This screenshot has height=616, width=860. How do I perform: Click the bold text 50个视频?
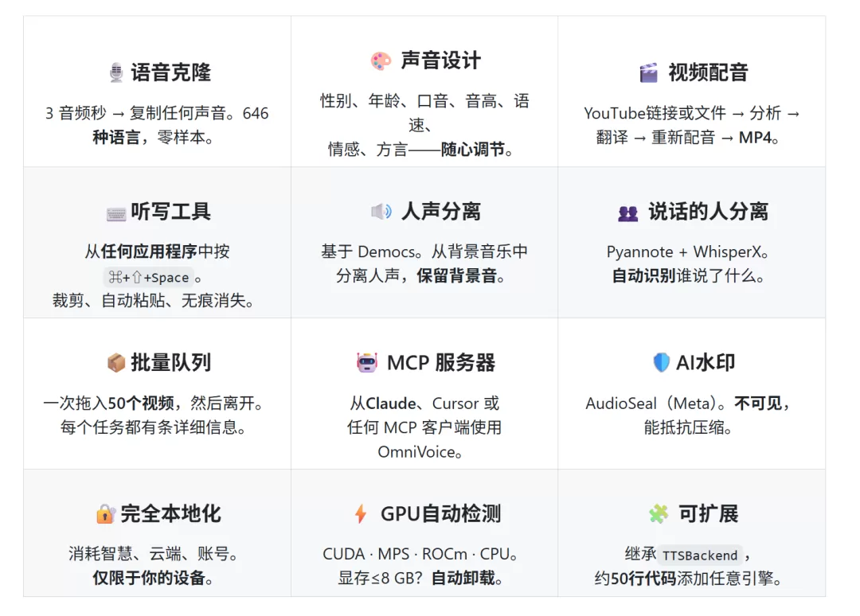tap(141, 404)
